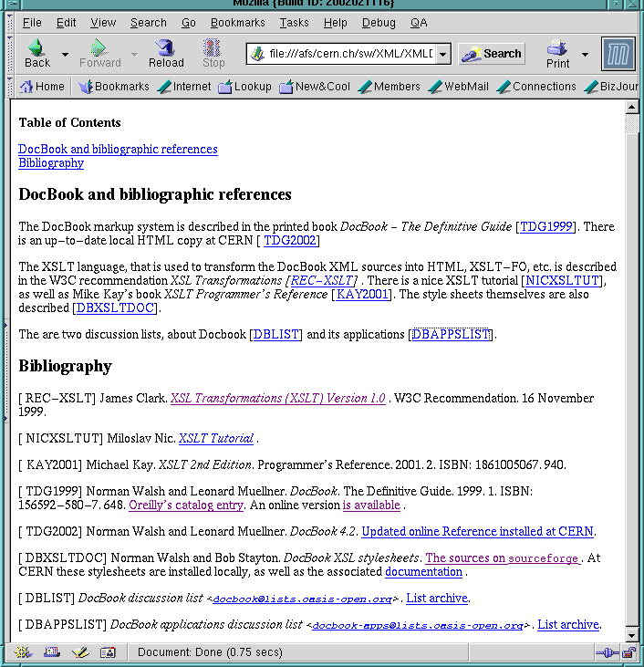Follow the 'DocBook and bibliographic references' contents link
Viewport: 644px width, 667px height.
(118, 150)
